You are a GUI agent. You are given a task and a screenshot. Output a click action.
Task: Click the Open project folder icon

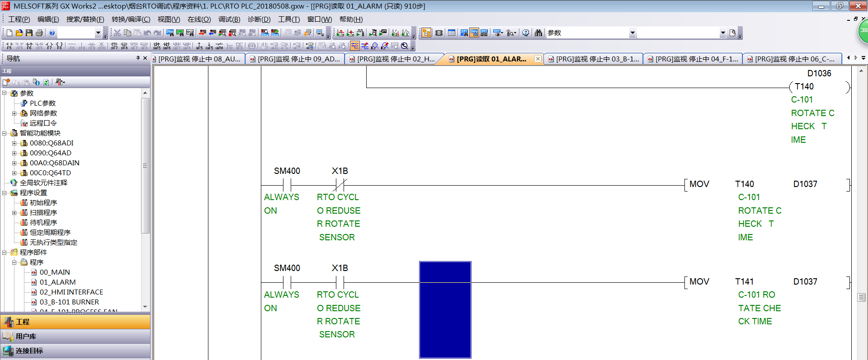19,33
